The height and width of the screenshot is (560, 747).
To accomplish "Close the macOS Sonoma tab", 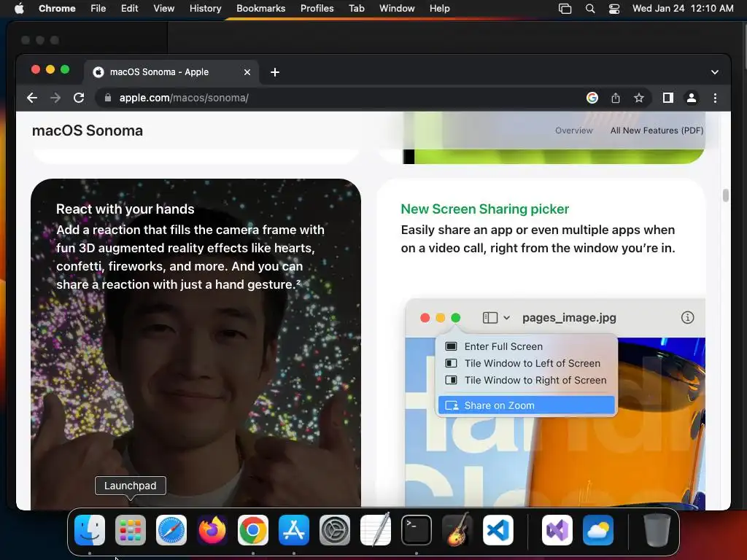I will 247,72.
